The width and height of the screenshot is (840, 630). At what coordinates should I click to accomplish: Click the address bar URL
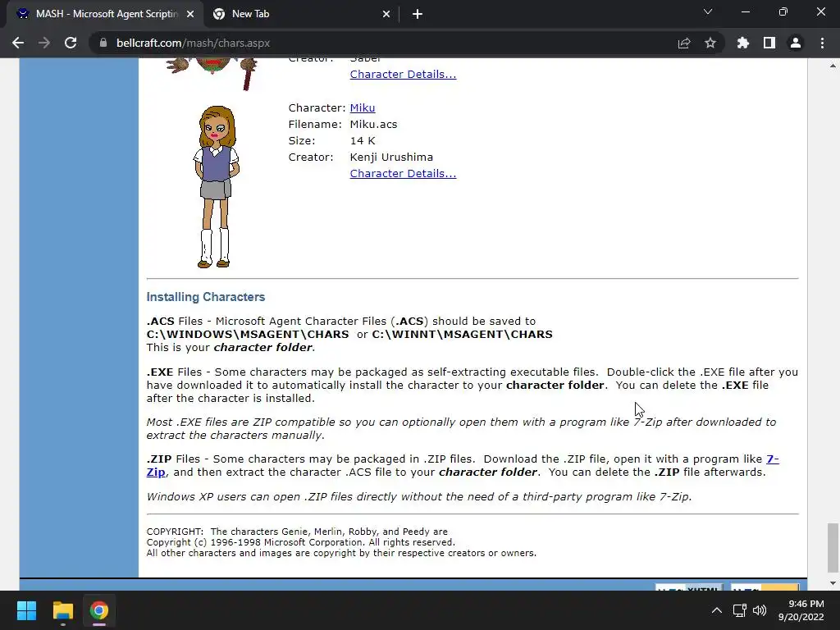(193, 43)
